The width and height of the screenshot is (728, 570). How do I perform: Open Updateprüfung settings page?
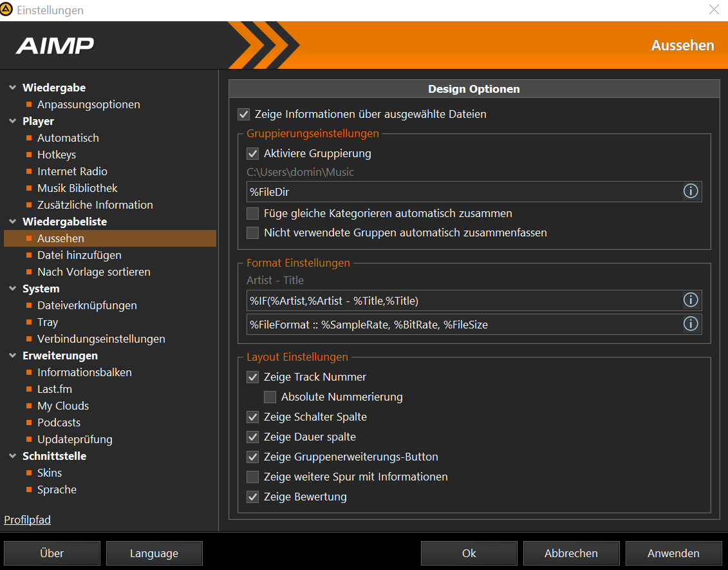(75, 439)
